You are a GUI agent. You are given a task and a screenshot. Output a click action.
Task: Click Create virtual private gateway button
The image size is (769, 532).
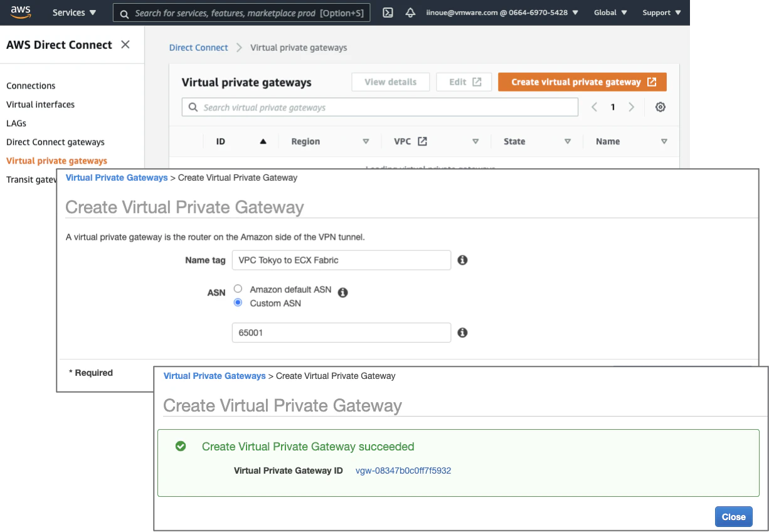tap(582, 82)
